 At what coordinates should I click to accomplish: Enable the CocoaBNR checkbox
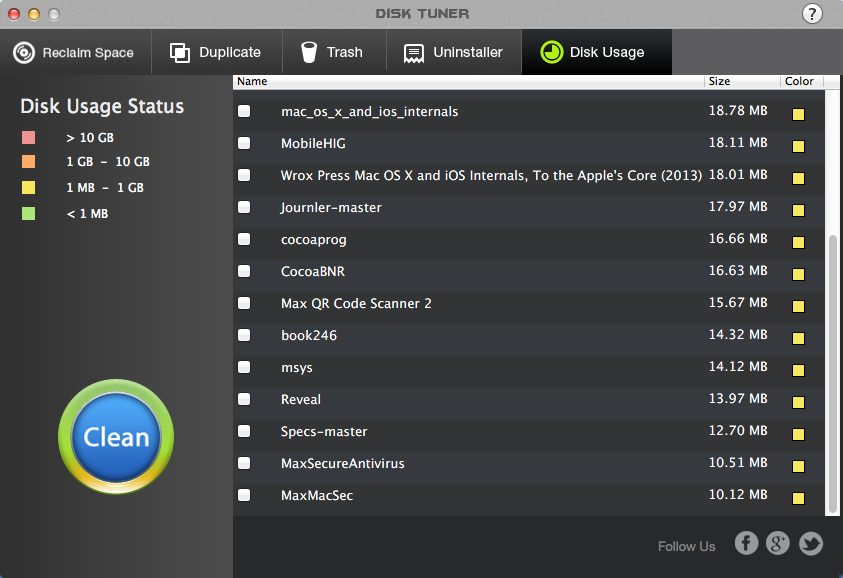[x=244, y=271]
